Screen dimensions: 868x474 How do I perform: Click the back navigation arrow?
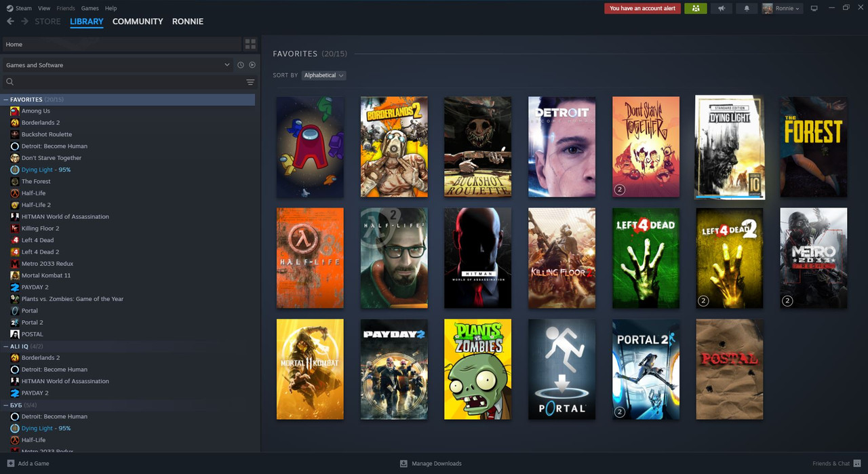pos(10,22)
